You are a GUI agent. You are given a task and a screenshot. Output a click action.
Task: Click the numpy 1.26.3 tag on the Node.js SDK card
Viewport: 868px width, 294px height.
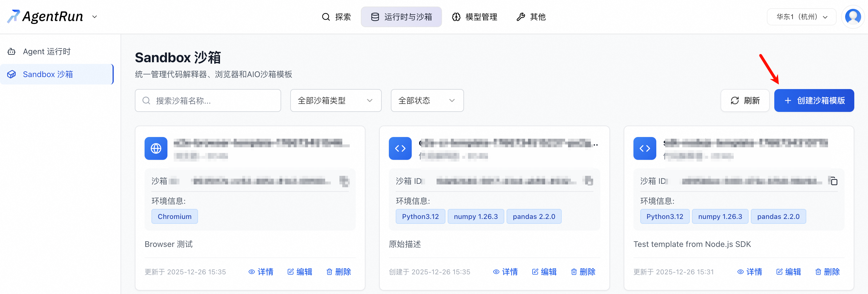[720, 217]
